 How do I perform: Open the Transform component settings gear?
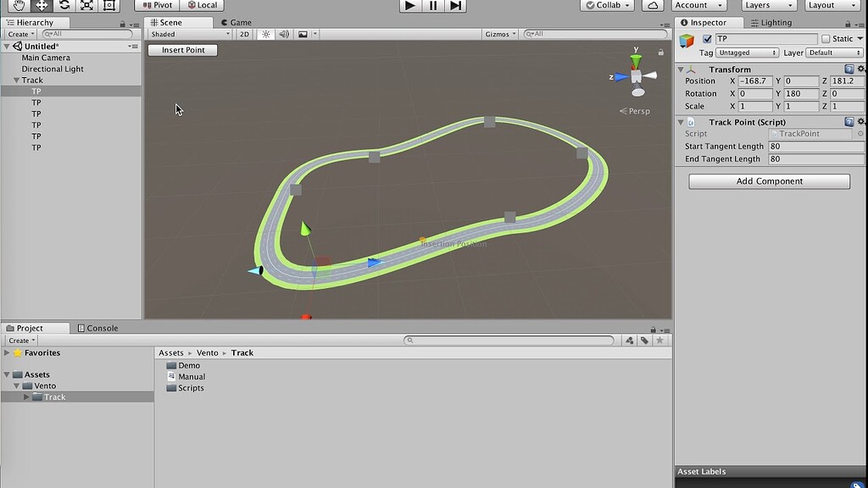[x=861, y=69]
